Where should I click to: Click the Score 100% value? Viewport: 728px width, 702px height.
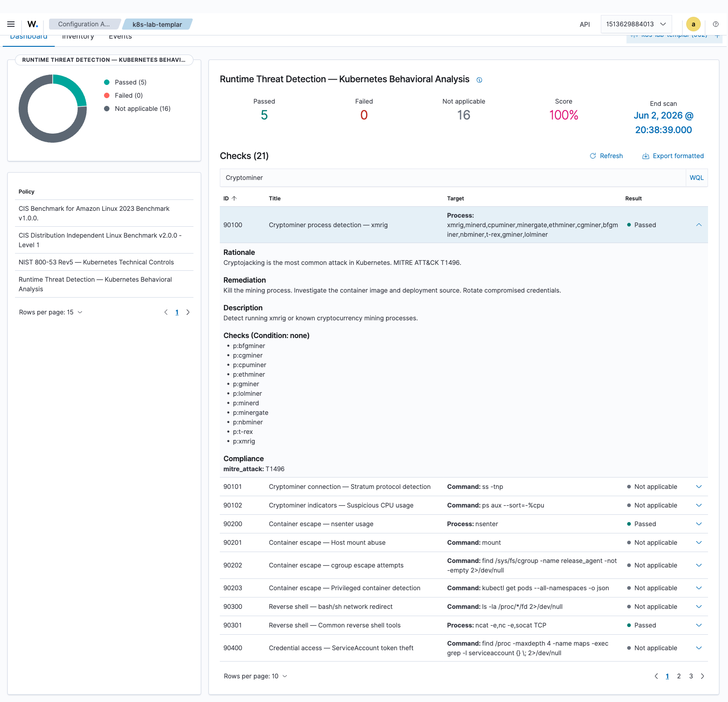[x=564, y=115]
